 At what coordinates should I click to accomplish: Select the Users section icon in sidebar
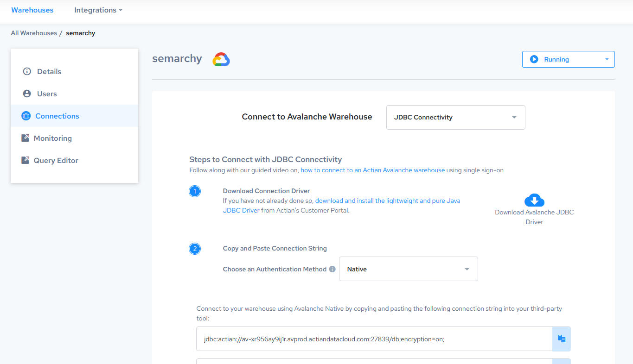coord(26,94)
